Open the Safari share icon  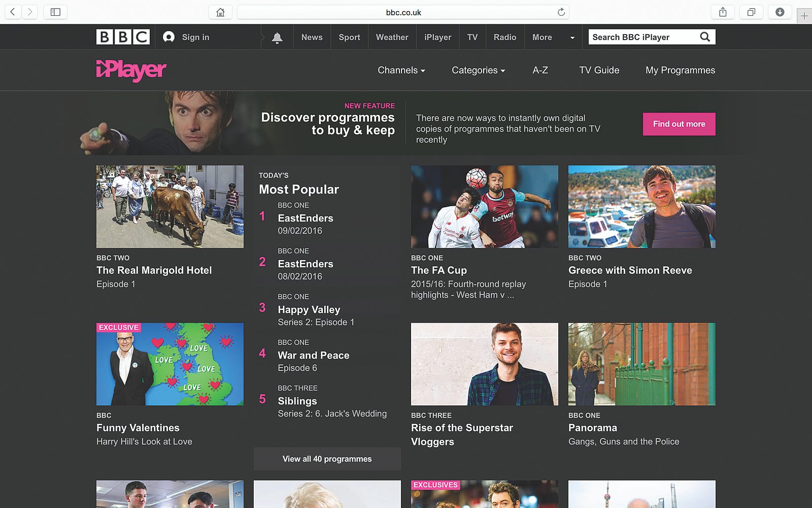723,12
